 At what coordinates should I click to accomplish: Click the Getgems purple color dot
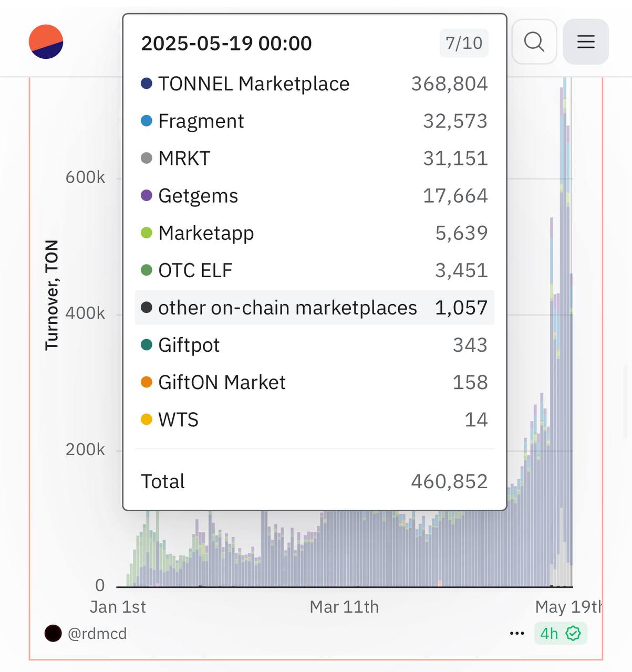pyautogui.click(x=147, y=195)
